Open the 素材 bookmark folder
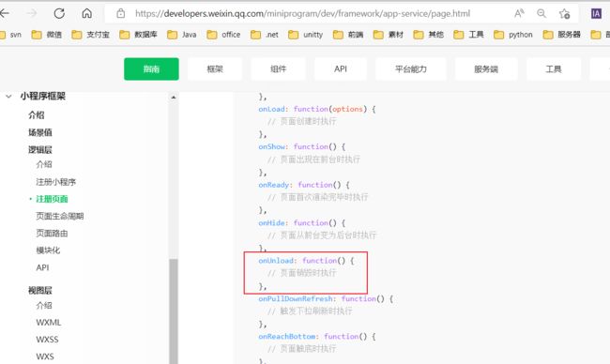 point(389,35)
